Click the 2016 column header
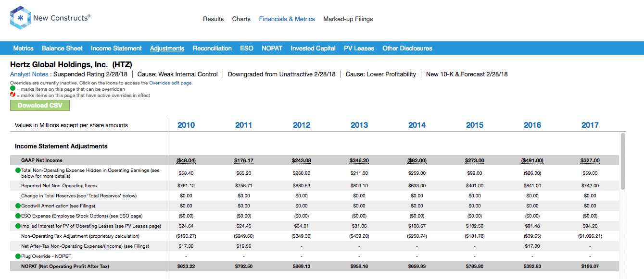 532,125
